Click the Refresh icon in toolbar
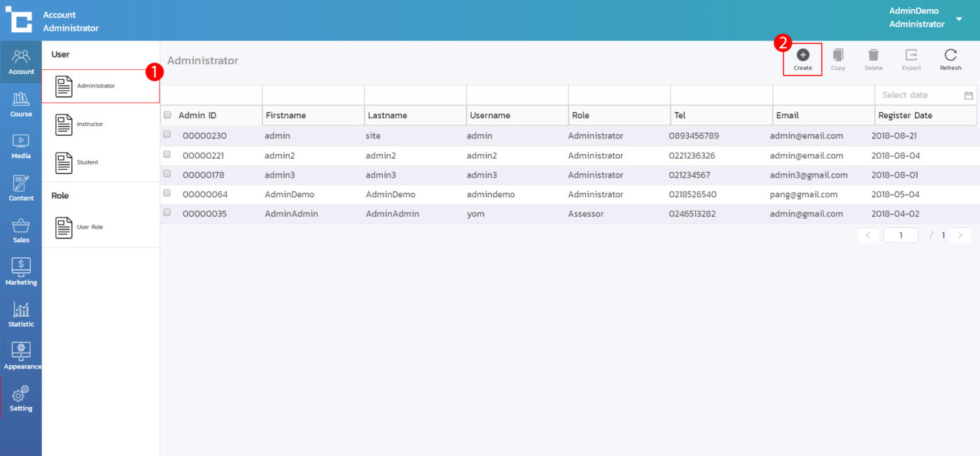 [x=950, y=55]
